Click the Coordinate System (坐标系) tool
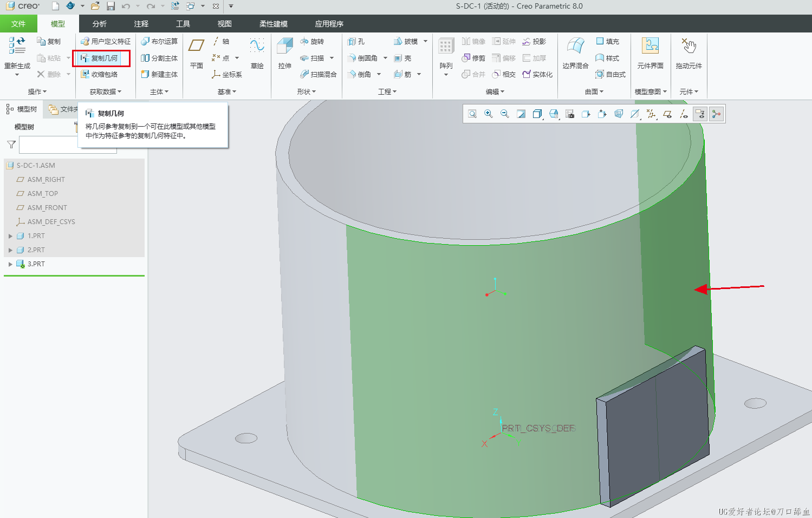812x518 pixels. (x=227, y=74)
